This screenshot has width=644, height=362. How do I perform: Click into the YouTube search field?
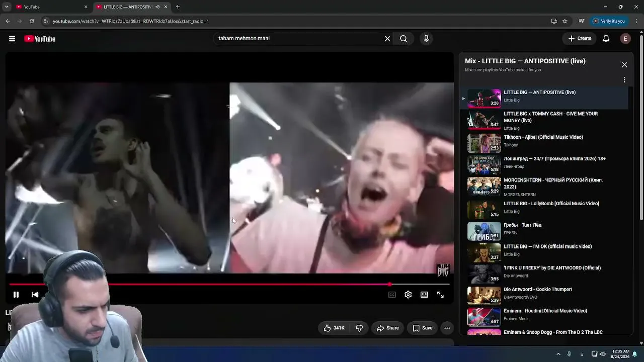(x=299, y=39)
